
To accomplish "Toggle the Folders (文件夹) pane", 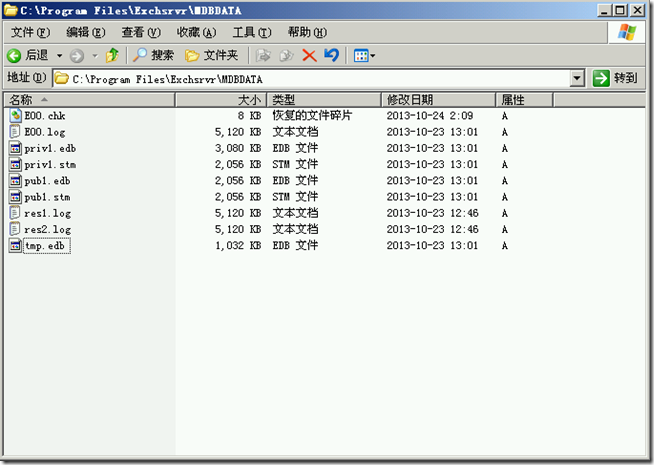I will tap(211, 55).
